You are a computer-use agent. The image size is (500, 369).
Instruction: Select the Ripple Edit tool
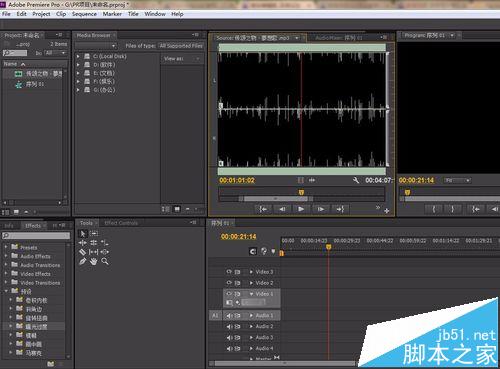tap(83, 243)
